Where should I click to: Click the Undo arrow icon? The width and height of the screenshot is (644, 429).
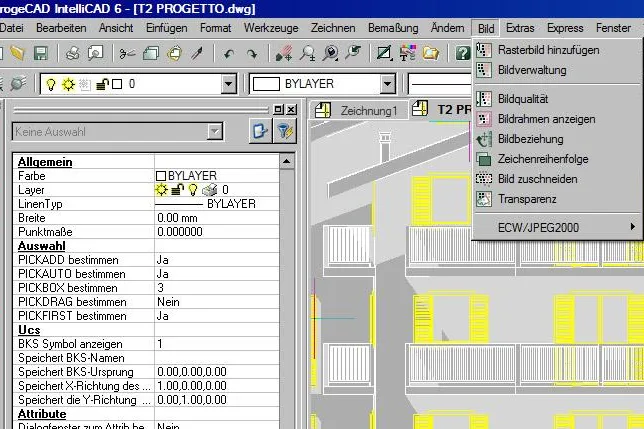tap(229, 53)
